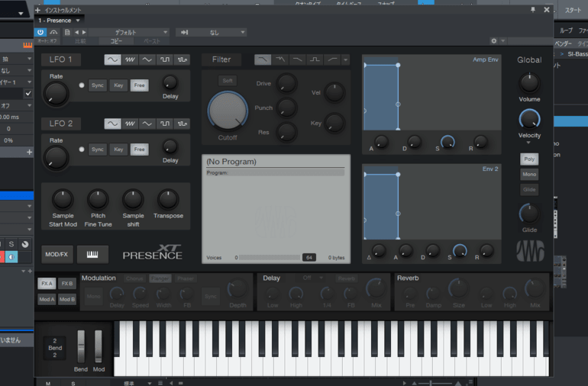Click the Mod wheel slider
This screenshot has height=386, width=588.
click(98, 346)
